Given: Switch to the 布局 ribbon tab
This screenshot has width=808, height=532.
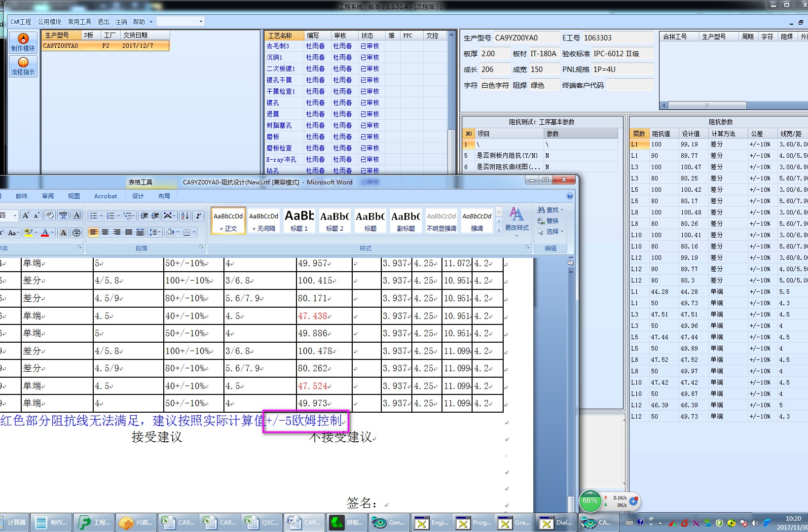Looking at the screenshot, I should click(x=164, y=196).
